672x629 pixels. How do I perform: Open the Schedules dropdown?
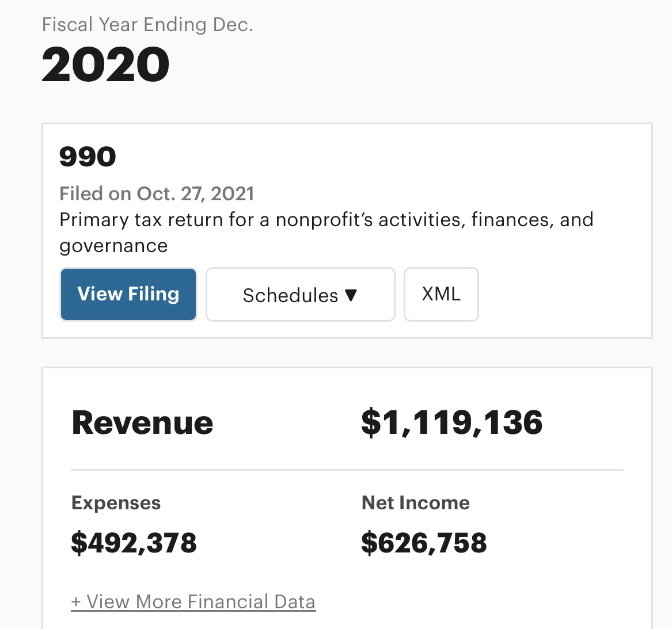pos(300,295)
